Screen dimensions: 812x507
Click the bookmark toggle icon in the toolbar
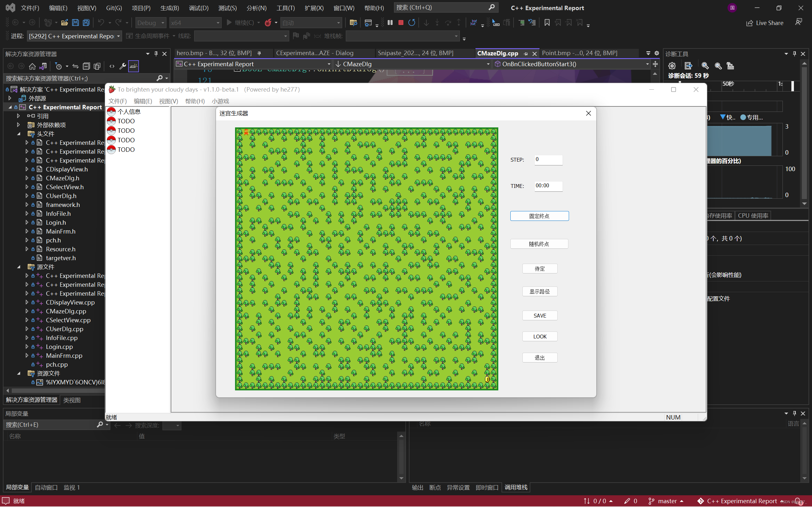pos(547,22)
